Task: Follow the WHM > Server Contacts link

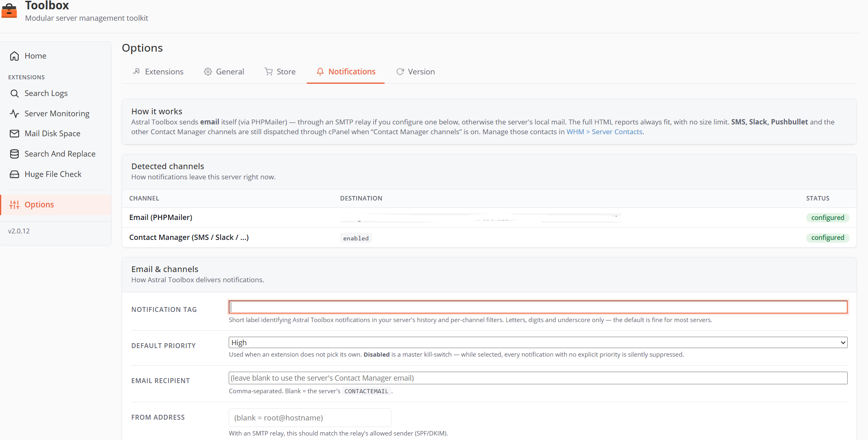Action: 605,132
